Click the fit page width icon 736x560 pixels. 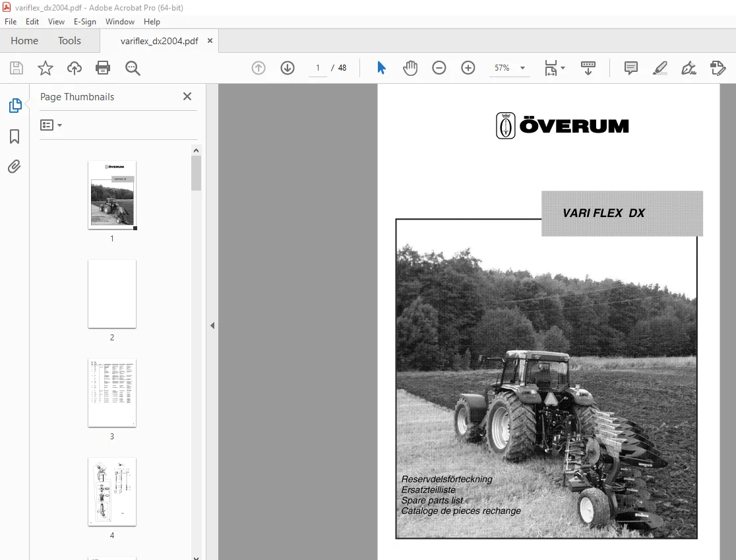point(551,68)
